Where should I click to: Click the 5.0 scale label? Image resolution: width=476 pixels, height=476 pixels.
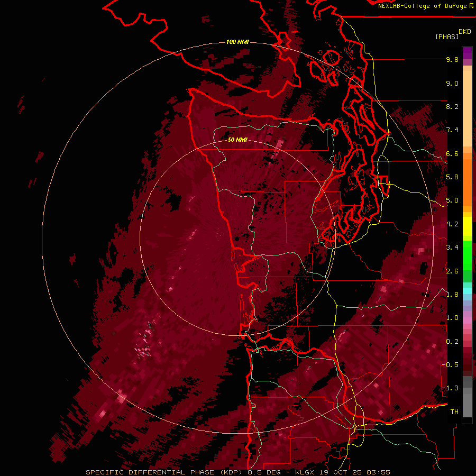coord(452,200)
